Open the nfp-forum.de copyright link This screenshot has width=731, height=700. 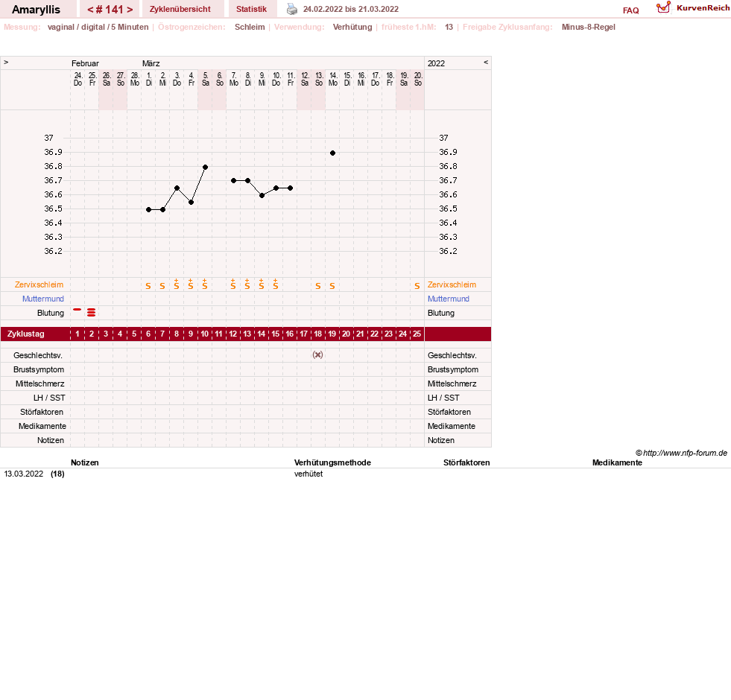point(681,453)
